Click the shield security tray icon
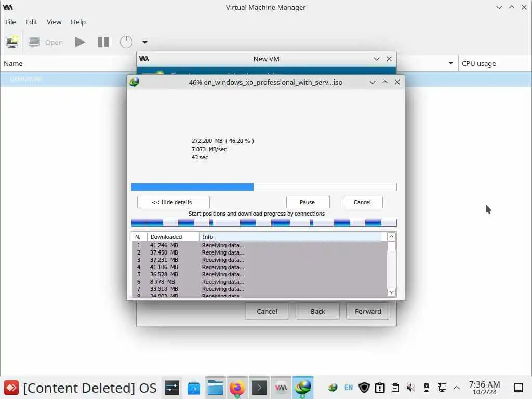The width and height of the screenshot is (532, 399). point(364,388)
